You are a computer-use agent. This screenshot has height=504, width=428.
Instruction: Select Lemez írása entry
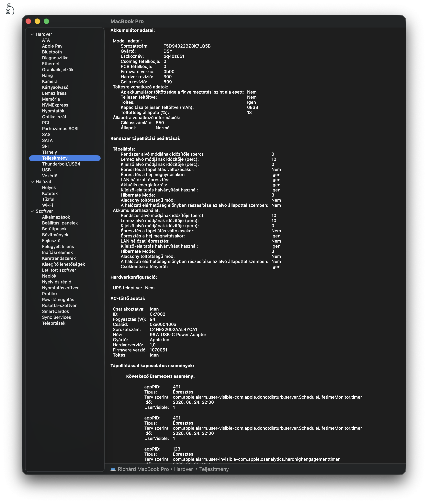(x=54, y=93)
